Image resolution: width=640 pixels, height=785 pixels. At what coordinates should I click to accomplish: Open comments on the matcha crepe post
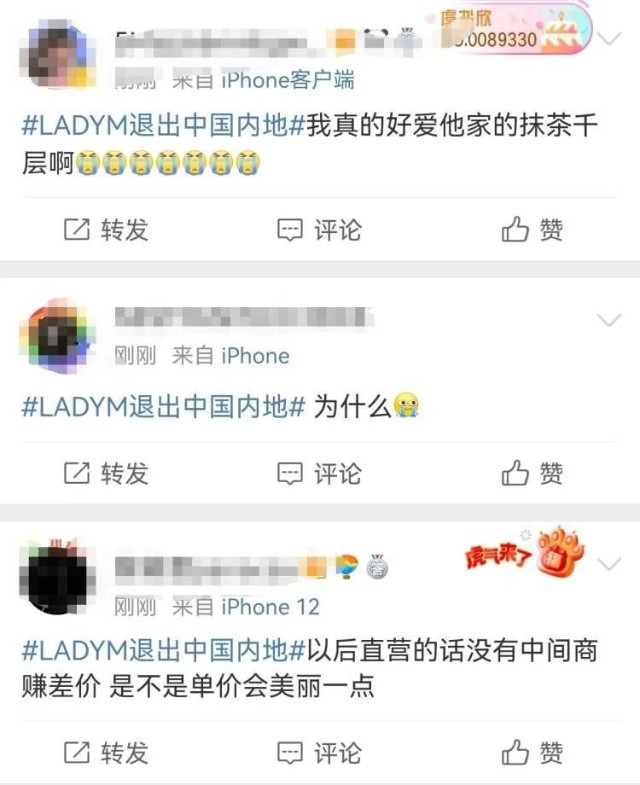click(x=319, y=230)
